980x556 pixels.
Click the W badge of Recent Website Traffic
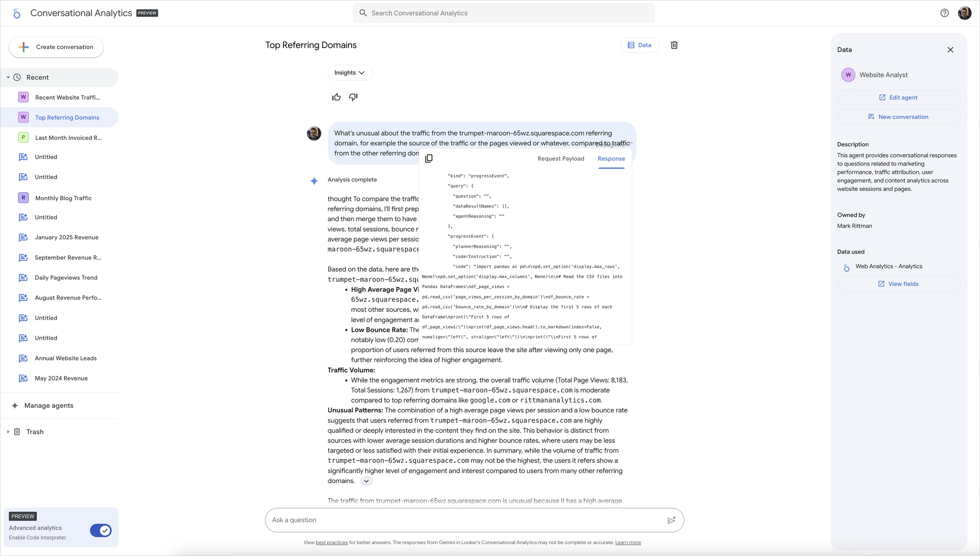click(23, 97)
